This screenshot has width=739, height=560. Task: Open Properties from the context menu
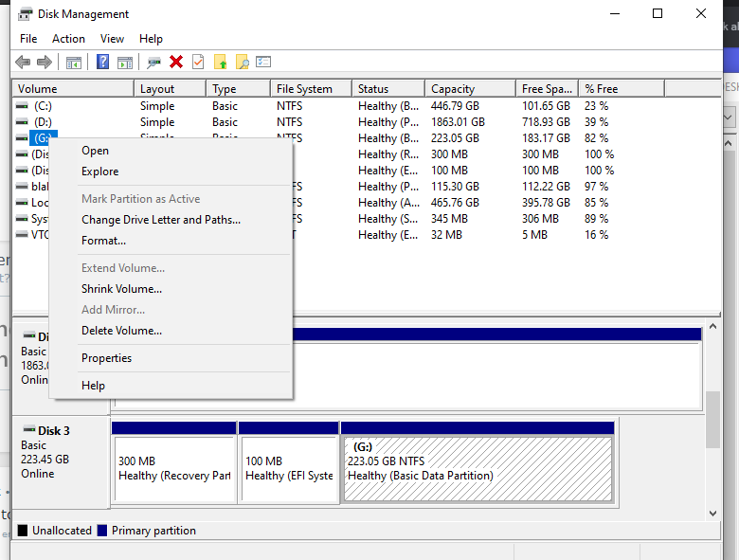coord(106,358)
